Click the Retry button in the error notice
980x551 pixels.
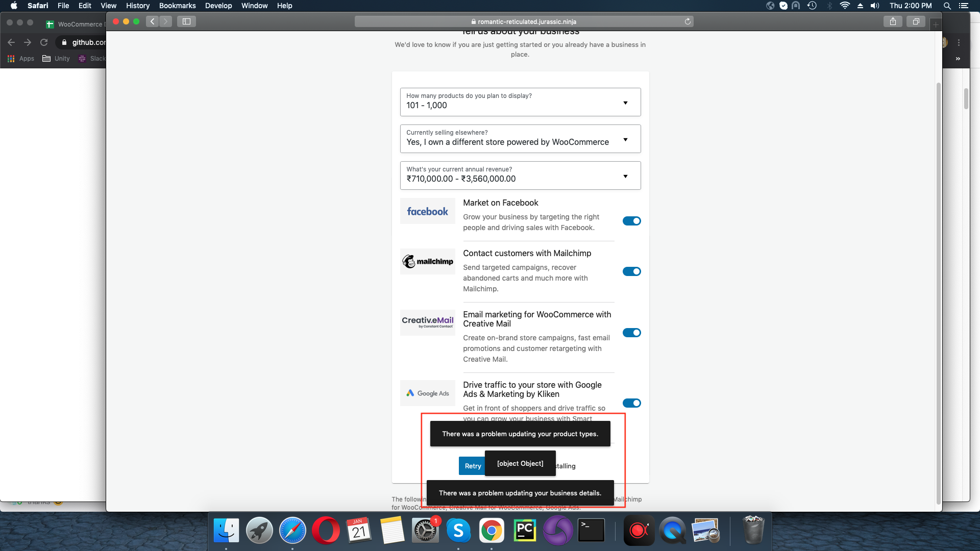[472, 466]
